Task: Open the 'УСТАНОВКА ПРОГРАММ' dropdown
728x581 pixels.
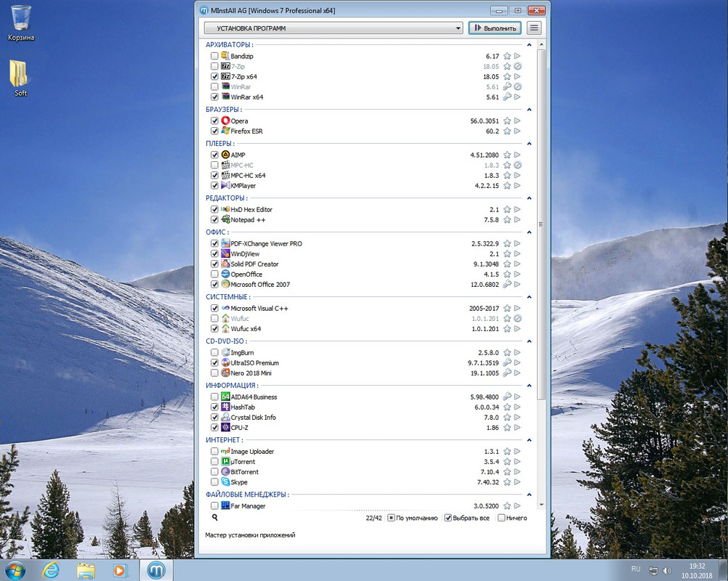Action: click(333, 28)
